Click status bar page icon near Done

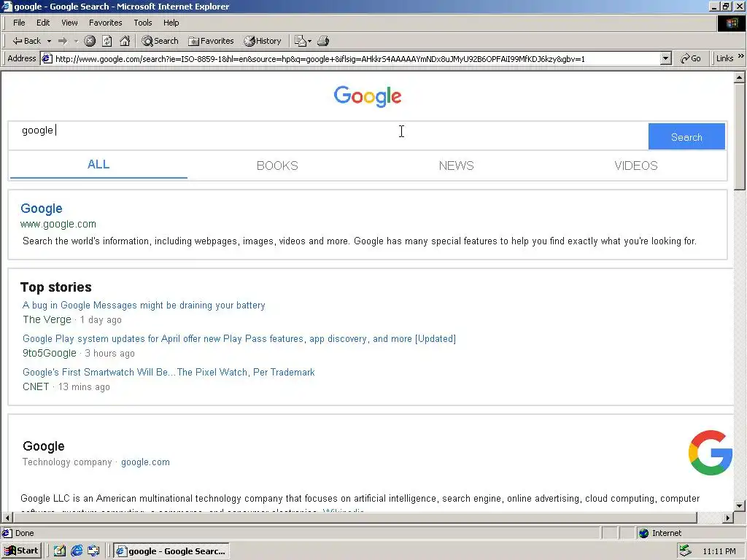(x=7, y=533)
